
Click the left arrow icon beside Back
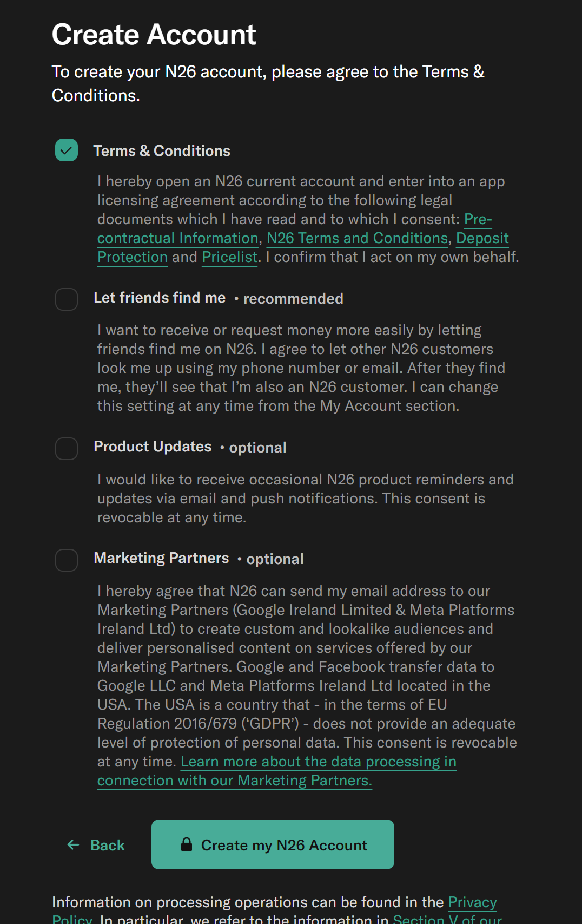(x=74, y=845)
